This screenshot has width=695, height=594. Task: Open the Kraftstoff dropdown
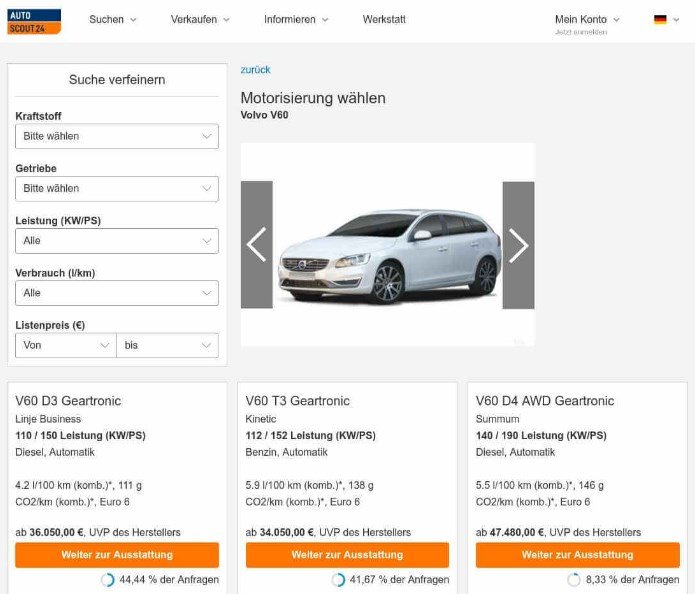[117, 136]
